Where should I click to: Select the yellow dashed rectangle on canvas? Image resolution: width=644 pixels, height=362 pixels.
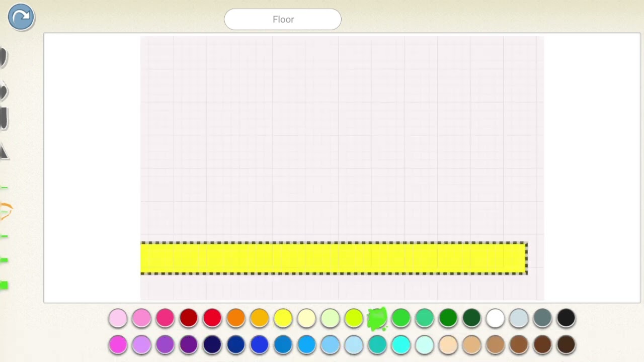click(334, 258)
